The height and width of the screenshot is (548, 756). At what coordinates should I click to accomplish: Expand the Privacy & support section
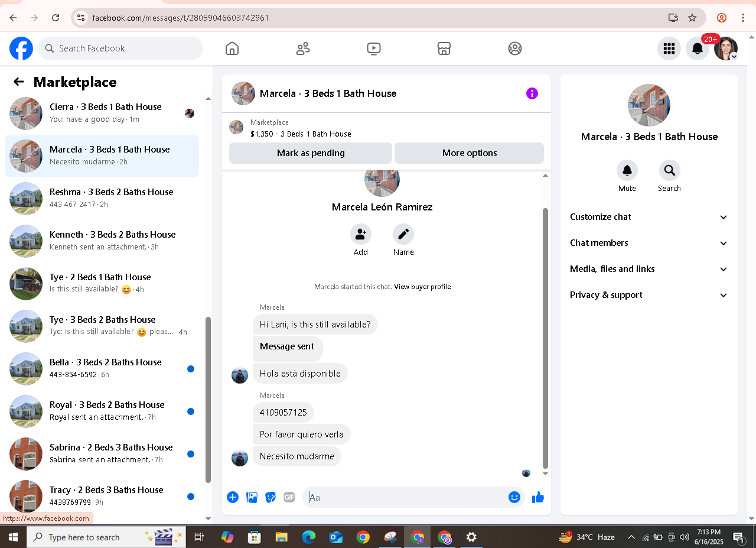(649, 295)
